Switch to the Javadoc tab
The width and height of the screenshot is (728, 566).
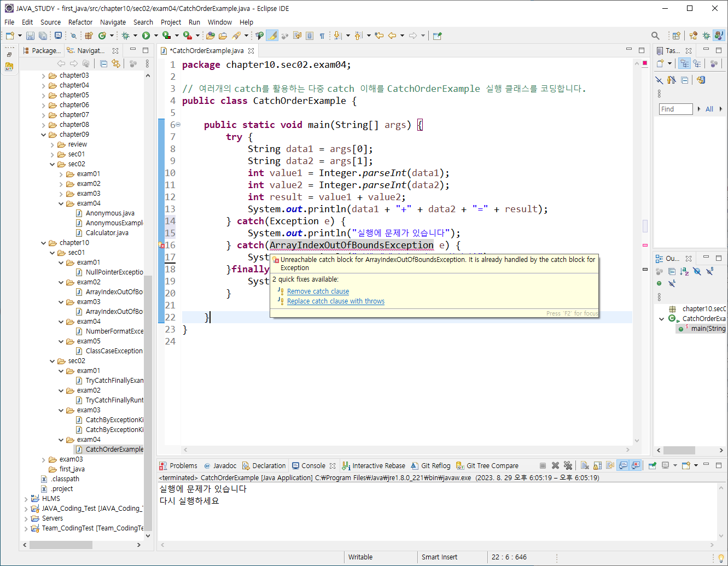(x=220, y=465)
